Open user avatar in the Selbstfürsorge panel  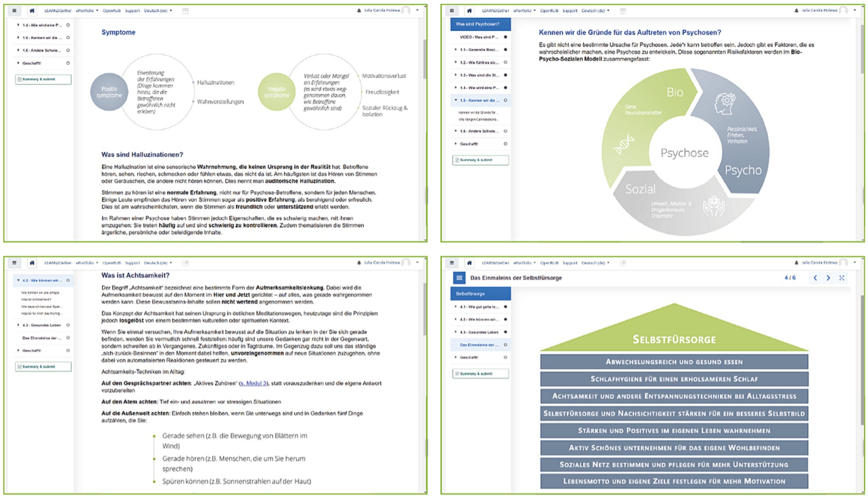(843, 263)
